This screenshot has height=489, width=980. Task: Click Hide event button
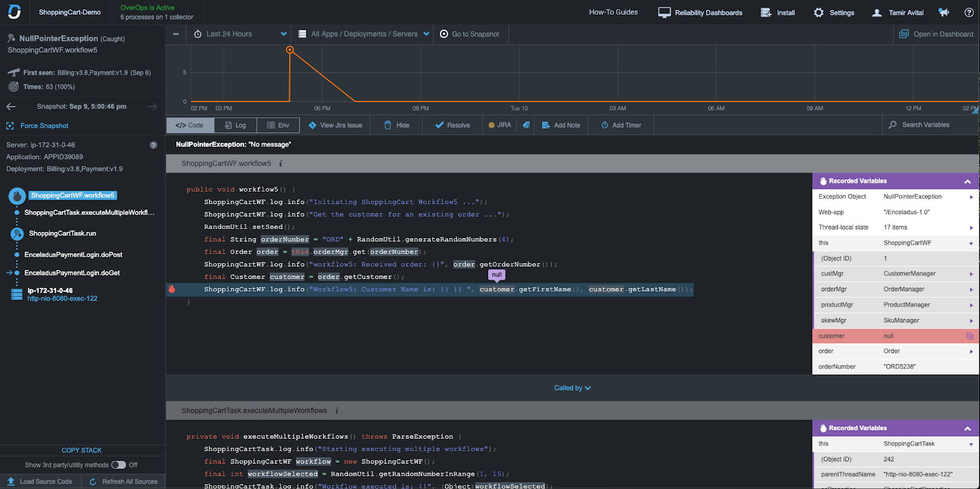[x=396, y=125]
